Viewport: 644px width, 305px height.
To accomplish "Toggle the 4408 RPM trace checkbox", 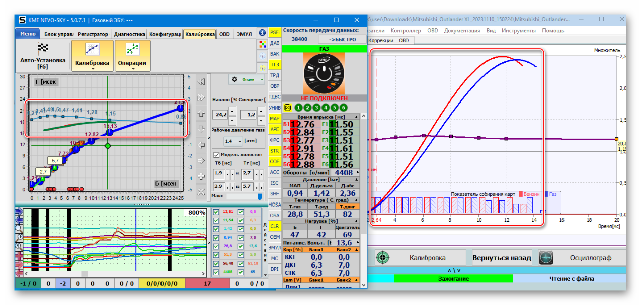I will [216, 272].
